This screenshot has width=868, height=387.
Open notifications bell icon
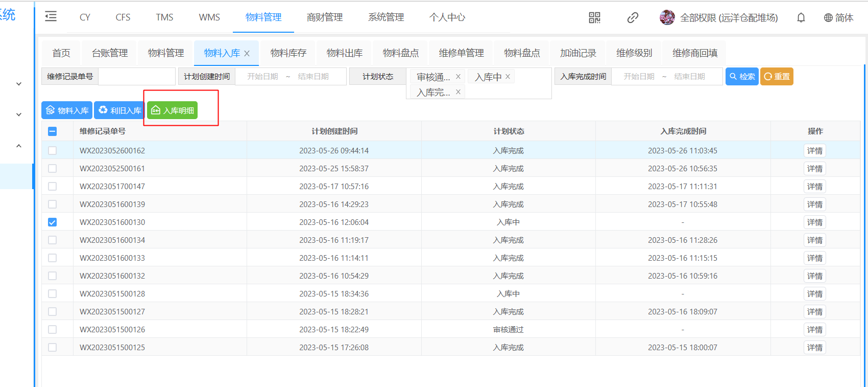801,18
